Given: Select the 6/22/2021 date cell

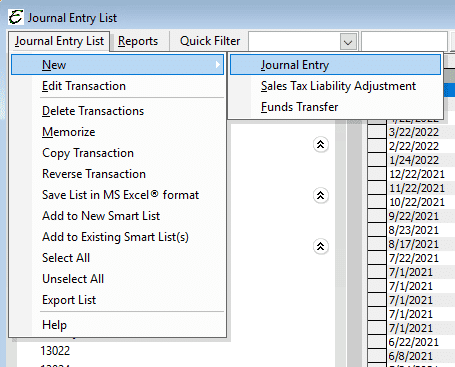Looking at the screenshot, I should click(421, 342).
